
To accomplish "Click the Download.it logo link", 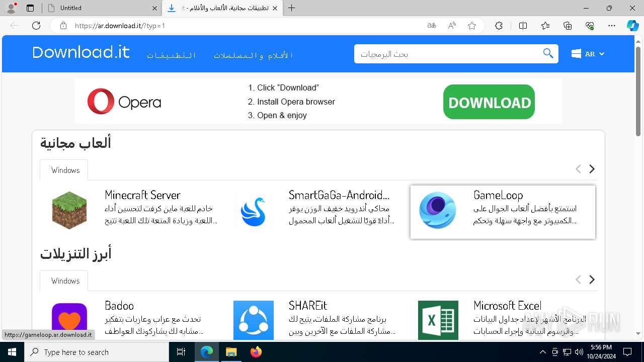I will pos(81,52).
